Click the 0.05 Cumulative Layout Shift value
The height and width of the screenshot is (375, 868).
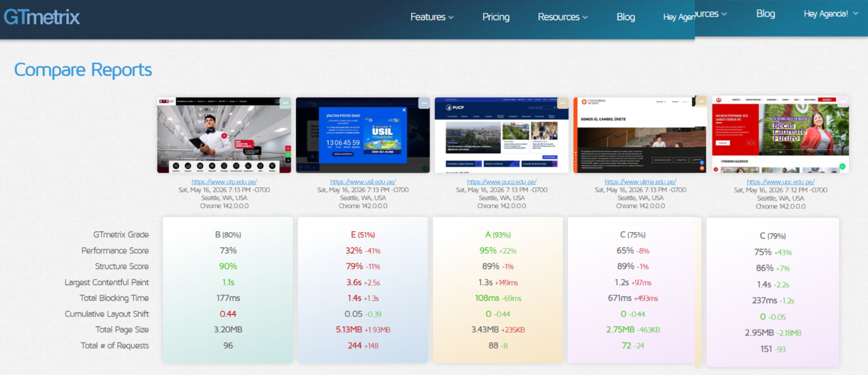353,314
